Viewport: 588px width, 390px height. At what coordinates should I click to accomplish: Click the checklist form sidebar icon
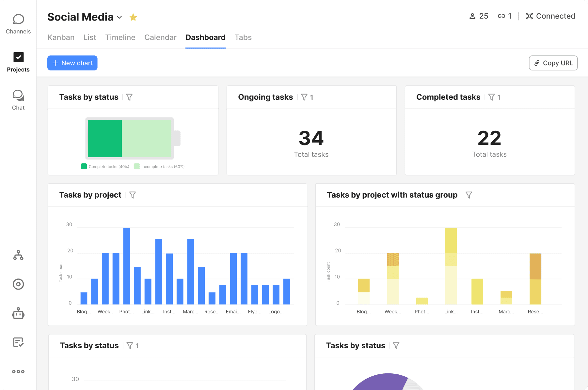point(18,342)
